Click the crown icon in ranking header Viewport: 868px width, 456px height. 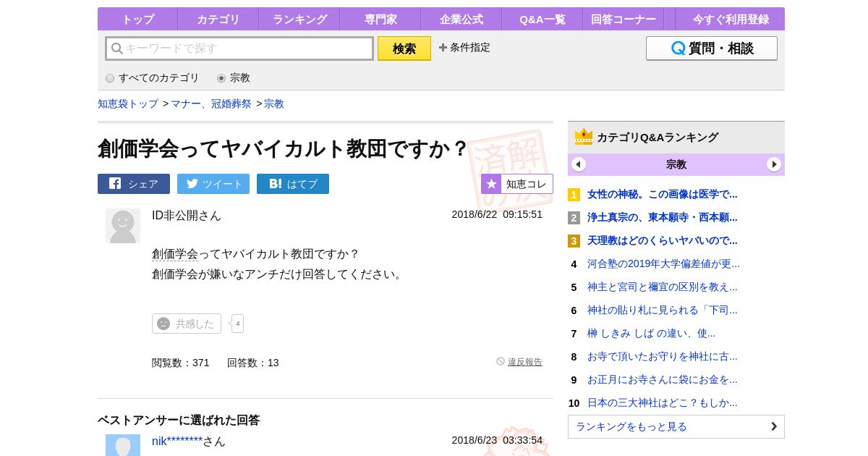tap(584, 137)
